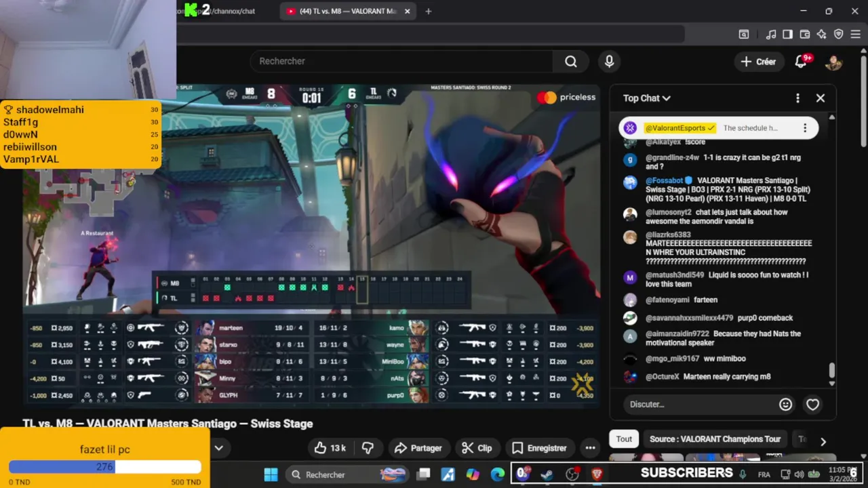Toggle Brave sidebar panel icon

click(x=788, y=35)
